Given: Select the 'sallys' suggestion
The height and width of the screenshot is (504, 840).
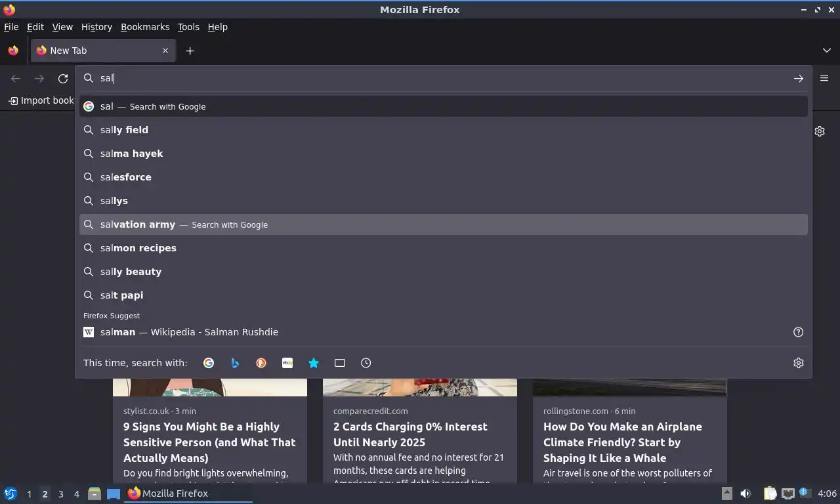Looking at the screenshot, I should [x=444, y=201].
